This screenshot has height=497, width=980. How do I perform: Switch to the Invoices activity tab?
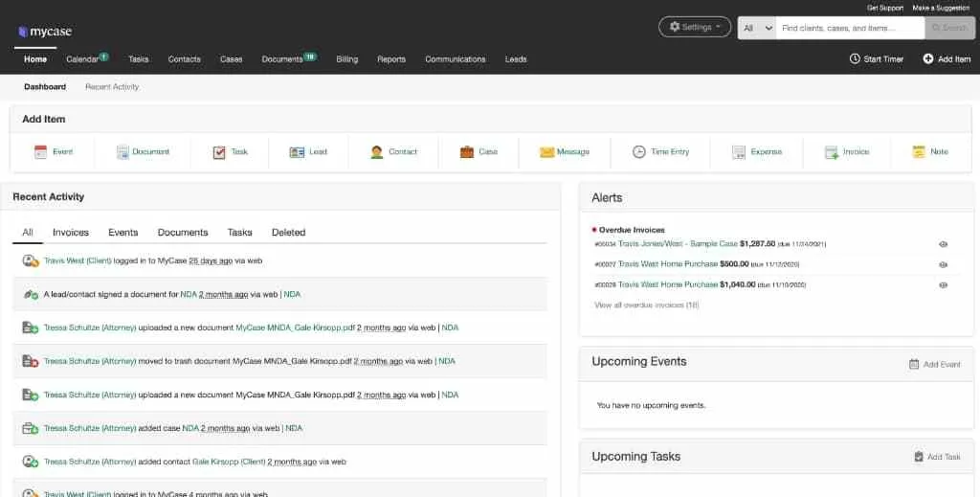point(71,232)
